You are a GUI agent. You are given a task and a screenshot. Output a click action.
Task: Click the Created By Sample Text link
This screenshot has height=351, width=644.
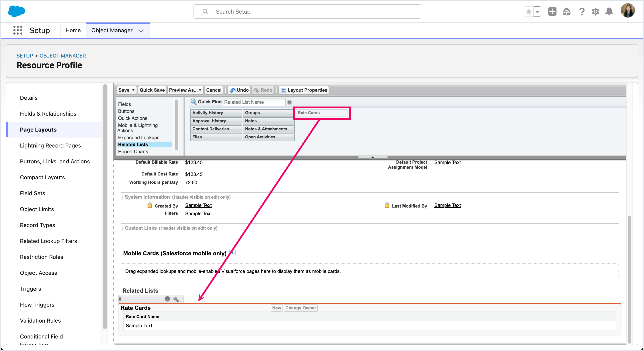click(198, 205)
